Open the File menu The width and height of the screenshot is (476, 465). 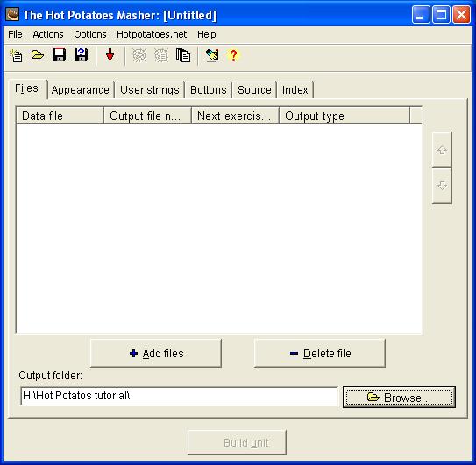click(15, 34)
